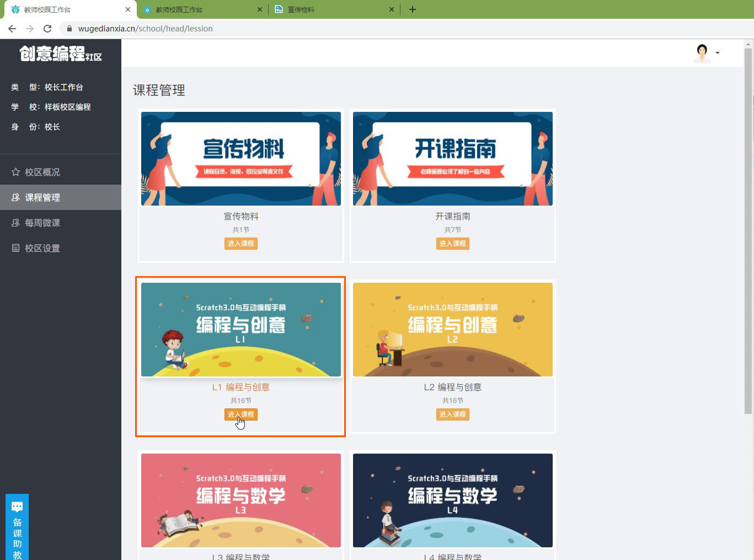Click the L3 编程与数学 course thumbnail
This screenshot has height=560, width=754.
(241, 500)
